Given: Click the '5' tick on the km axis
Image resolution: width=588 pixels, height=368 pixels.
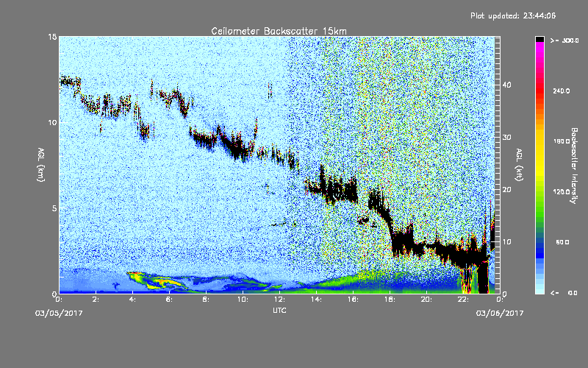Looking at the screenshot, I should click(x=54, y=208).
